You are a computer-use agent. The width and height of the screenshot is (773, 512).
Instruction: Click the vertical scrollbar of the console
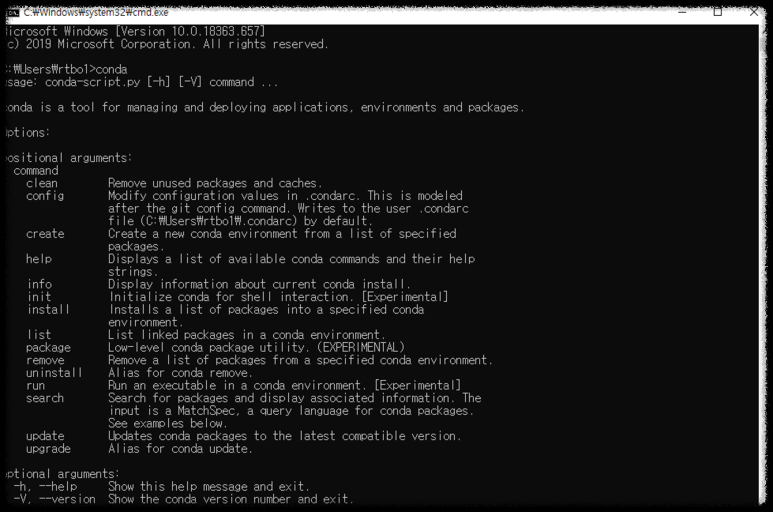(x=763, y=264)
